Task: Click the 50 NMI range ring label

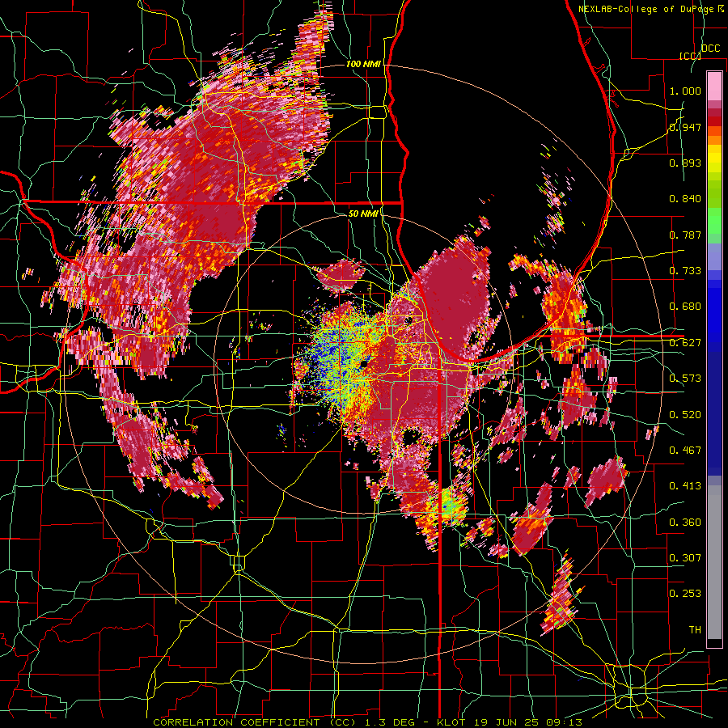Action: [x=363, y=214]
